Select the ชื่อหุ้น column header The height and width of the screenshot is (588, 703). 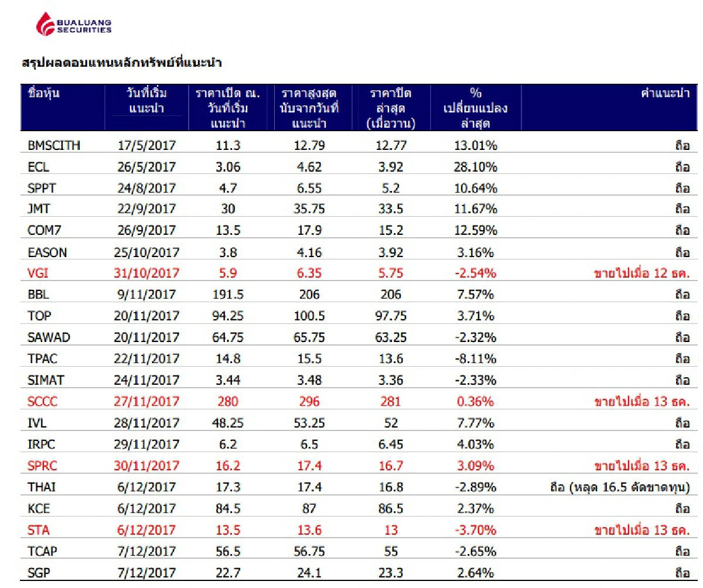[44, 94]
